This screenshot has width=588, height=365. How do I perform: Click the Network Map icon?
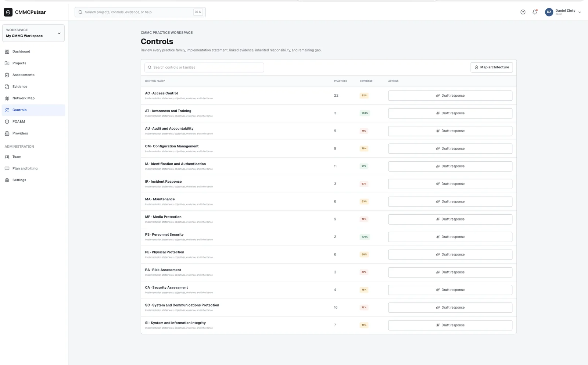[7, 98]
